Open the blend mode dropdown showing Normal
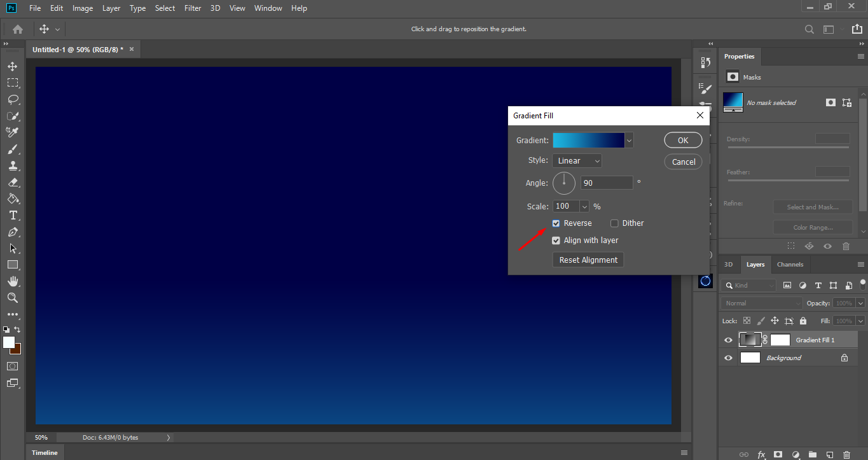This screenshot has height=460, width=868. pos(761,303)
